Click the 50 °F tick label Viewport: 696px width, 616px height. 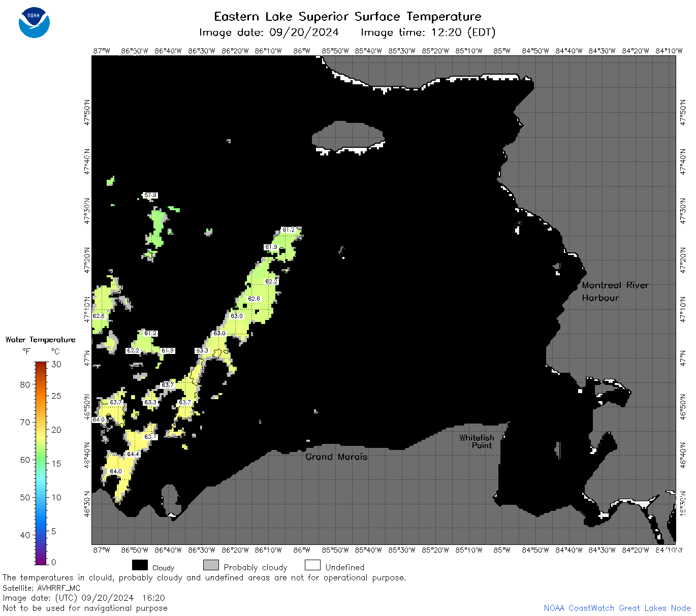click(25, 497)
